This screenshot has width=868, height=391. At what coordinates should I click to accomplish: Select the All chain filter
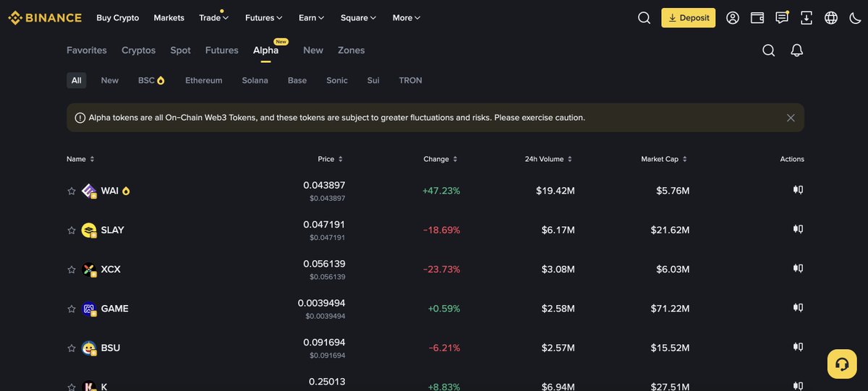(77, 80)
